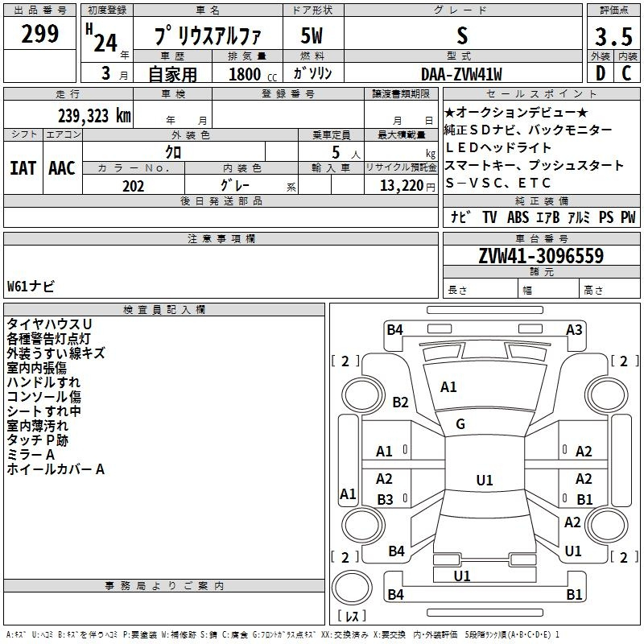Click the grade value S
The image size is (644, 644).
pos(462,35)
